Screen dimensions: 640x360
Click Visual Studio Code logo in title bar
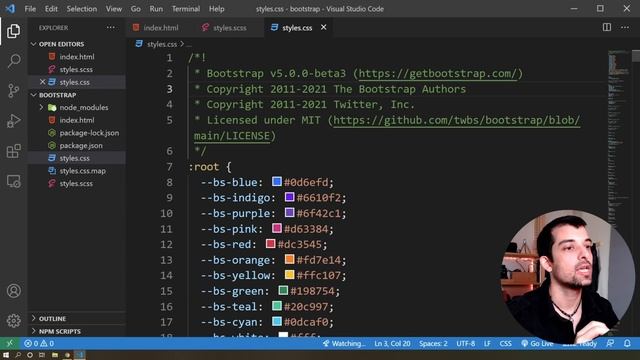11,9
